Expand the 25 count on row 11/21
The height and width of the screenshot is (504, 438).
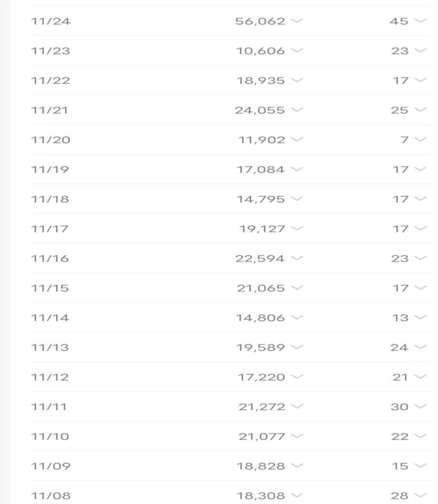420,111
